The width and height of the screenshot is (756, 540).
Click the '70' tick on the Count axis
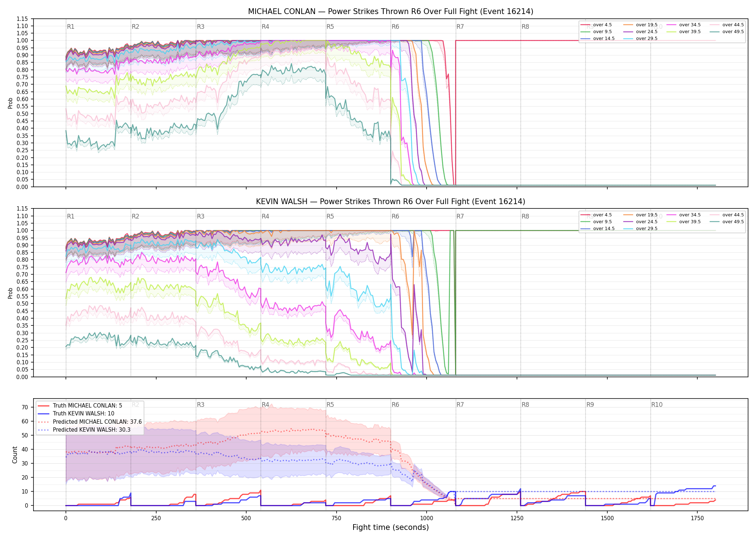tap(25, 408)
